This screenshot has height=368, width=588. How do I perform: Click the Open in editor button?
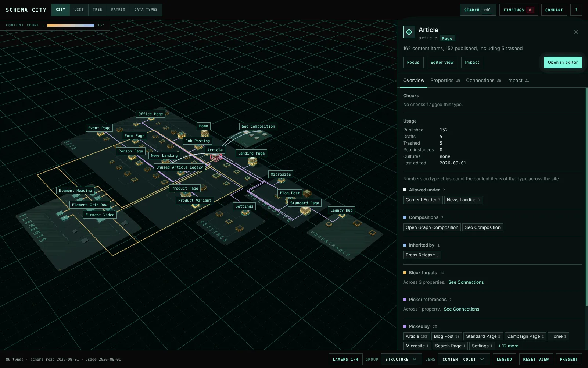[x=563, y=63]
